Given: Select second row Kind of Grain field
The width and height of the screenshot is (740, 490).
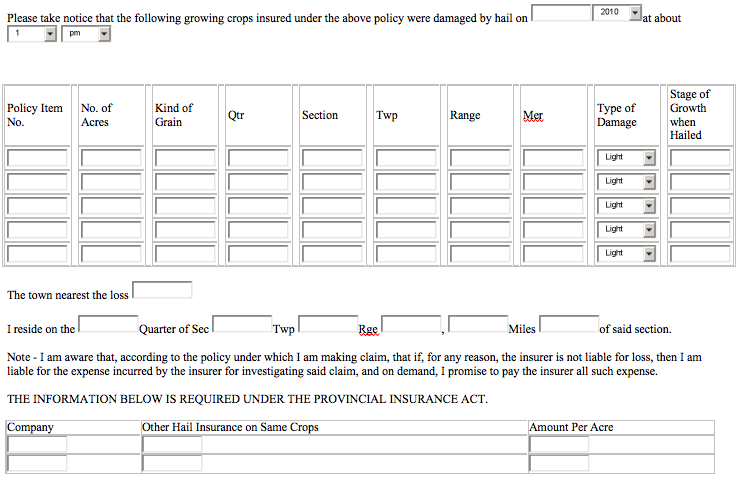Looking at the screenshot, I should pos(185,182).
